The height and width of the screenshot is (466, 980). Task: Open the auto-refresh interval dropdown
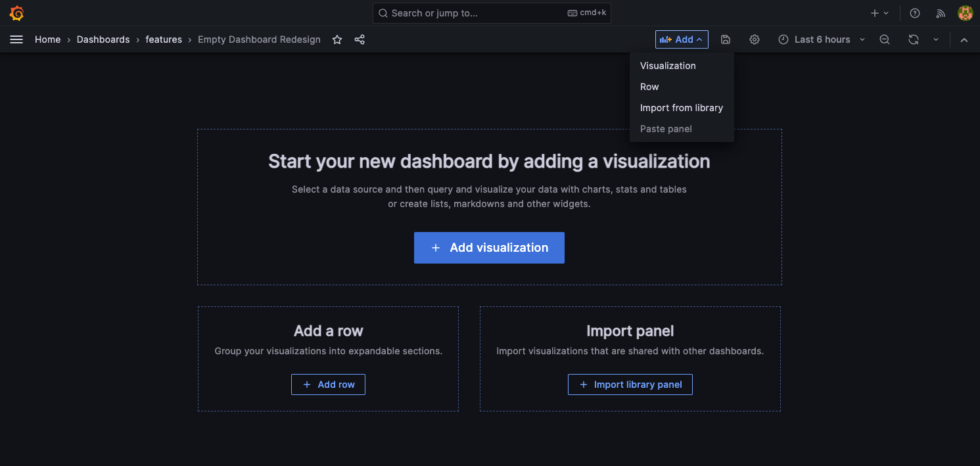pos(936,39)
